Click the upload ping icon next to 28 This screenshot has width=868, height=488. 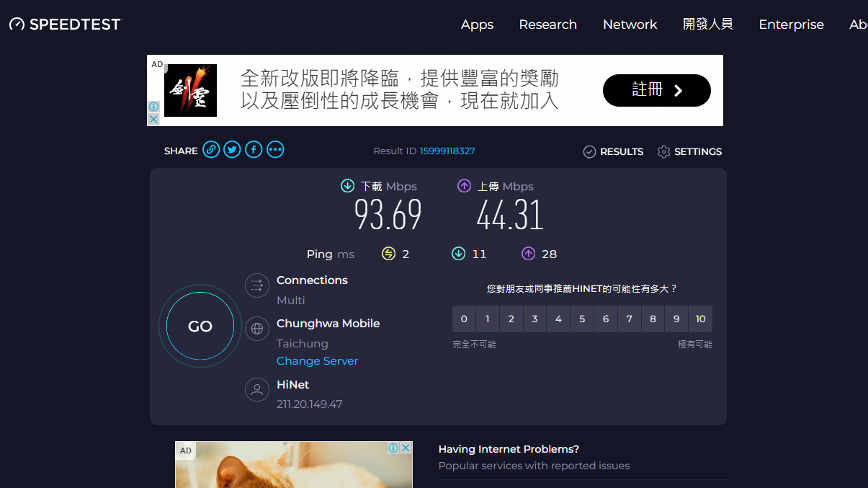coord(529,254)
